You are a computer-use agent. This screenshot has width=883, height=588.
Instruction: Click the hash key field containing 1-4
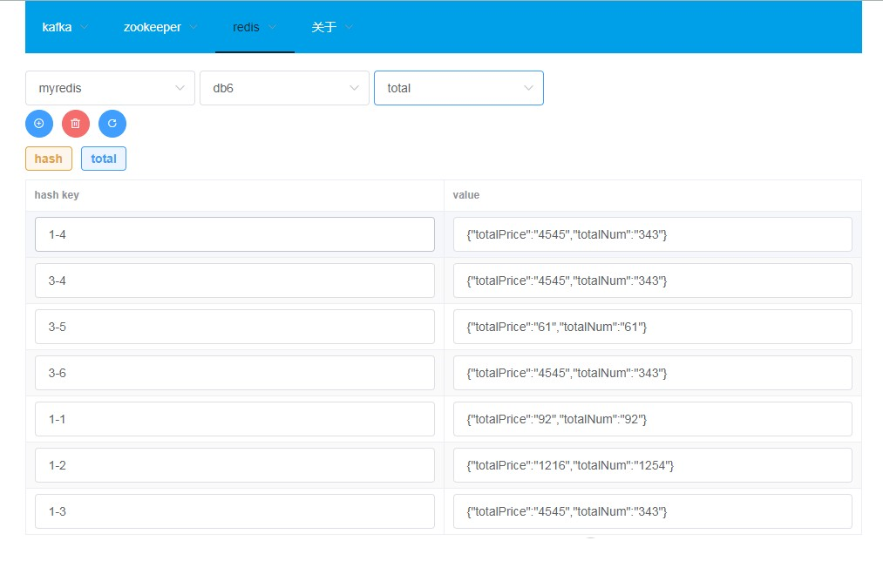pos(234,234)
